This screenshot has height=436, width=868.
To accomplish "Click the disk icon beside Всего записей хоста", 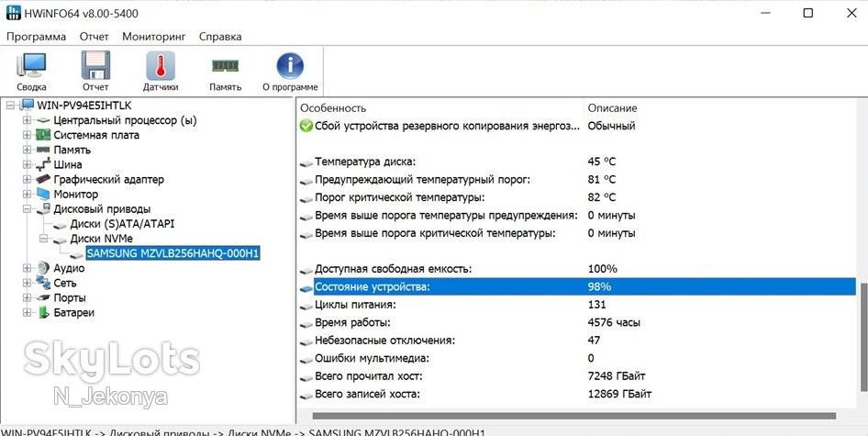I will pyautogui.click(x=306, y=396).
